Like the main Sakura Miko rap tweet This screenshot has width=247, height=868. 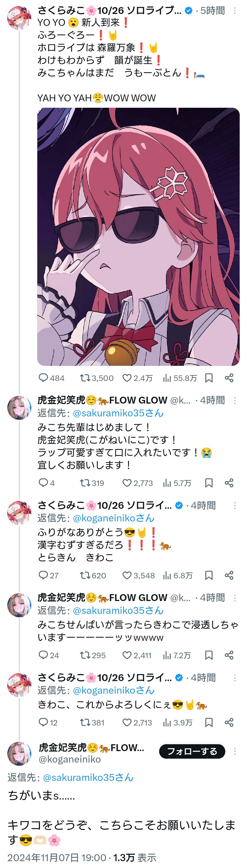click(x=137, y=378)
